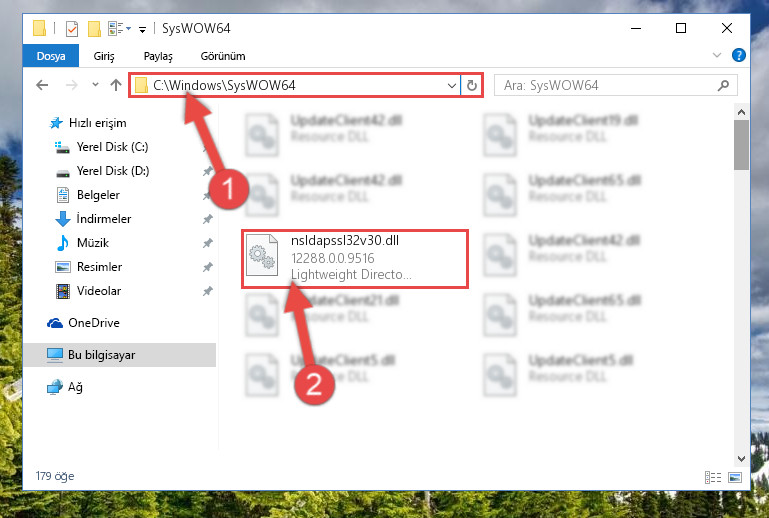The image size is (769, 518).
Task: Expand the ribbon with the chevron
Action: tap(717, 55)
